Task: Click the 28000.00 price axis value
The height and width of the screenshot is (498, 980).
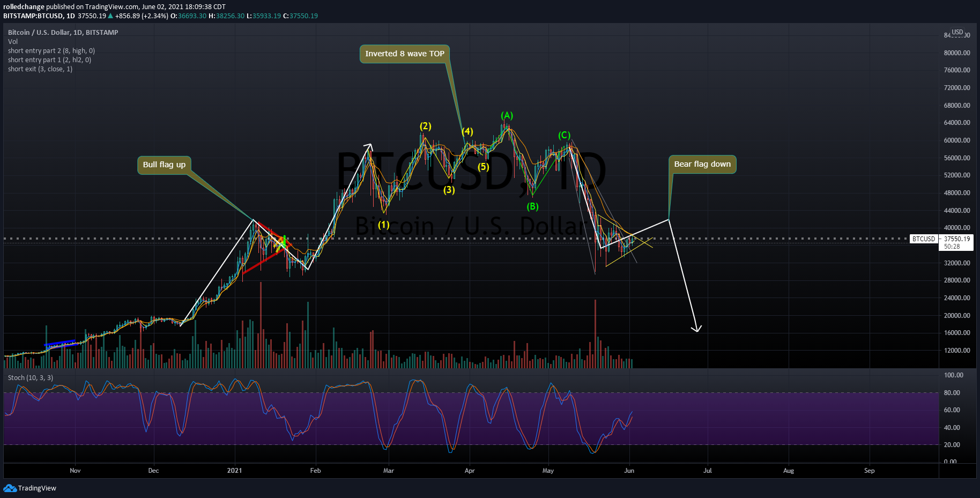Action: pos(957,280)
